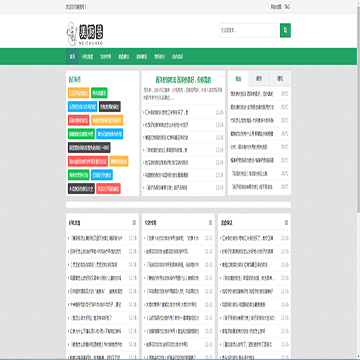Image resolution: width=360 pixels, height=360 pixels.
Task: Select the active green tab in right panel
Action: [x=238, y=79]
